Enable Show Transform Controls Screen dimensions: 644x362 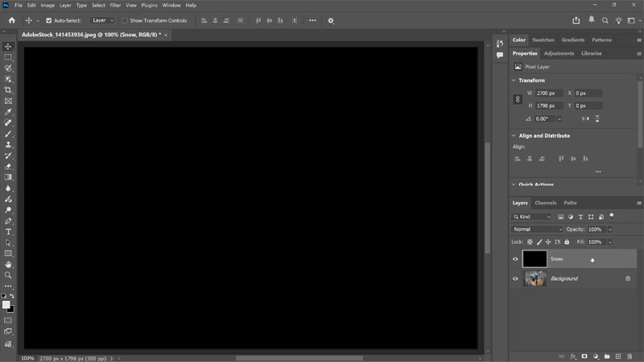(125, 20)
